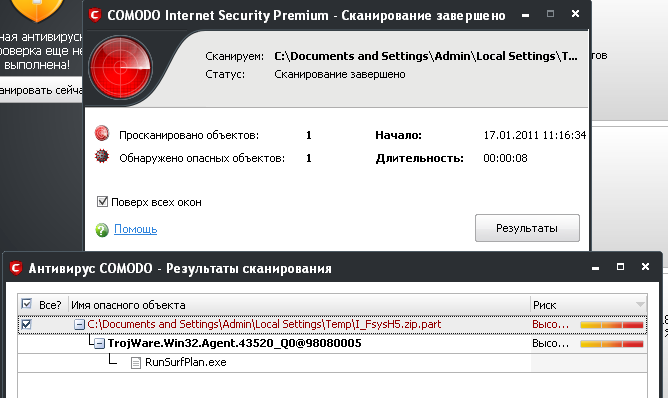Click the COMODO logo in scan window title
The height and width of the screenshot is (398, 668).
(95, 15)
